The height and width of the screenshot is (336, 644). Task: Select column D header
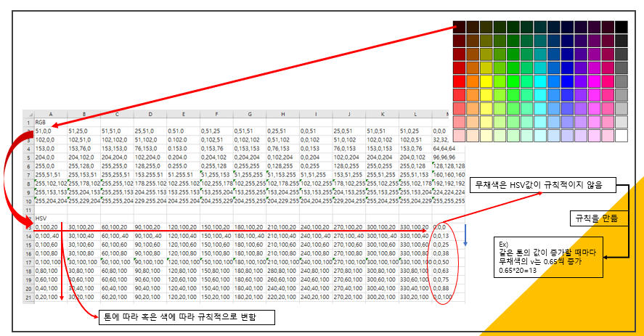tap(150, 114)
